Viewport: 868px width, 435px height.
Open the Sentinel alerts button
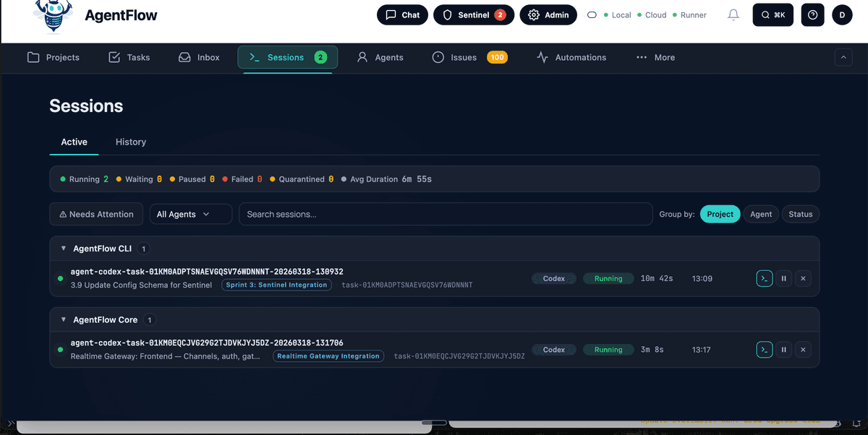click(x=474, y=15)
